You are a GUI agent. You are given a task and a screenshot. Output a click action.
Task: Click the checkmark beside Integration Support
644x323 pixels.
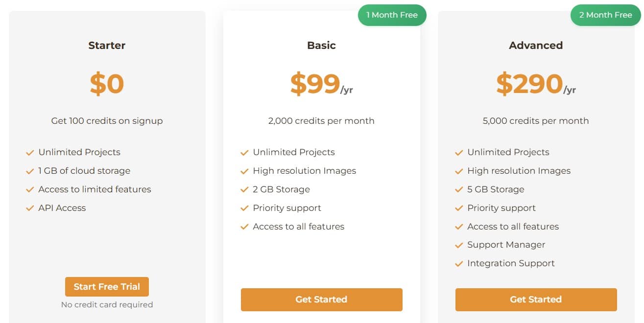[459, 263]
